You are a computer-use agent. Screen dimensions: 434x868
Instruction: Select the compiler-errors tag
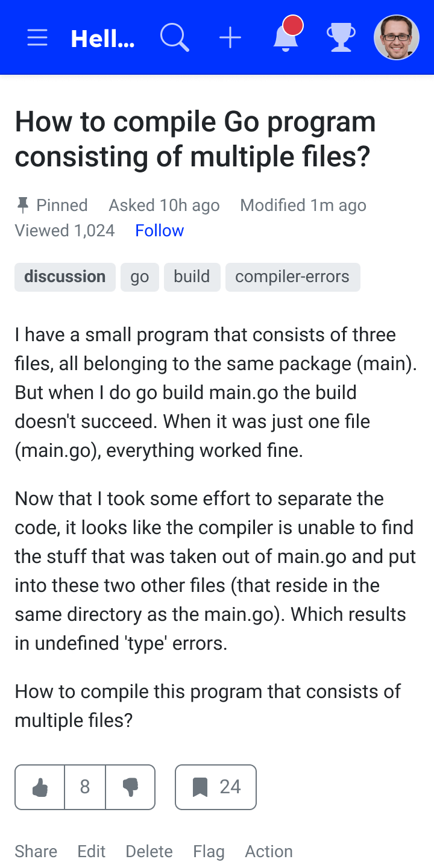(293, 277)
